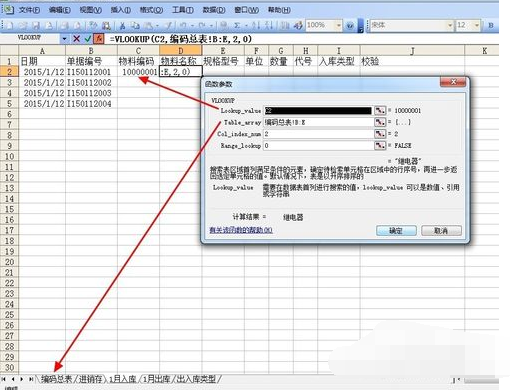Switch to the 进销存 sheet tab
Screen dimensions: 515x391
[90, 379]
